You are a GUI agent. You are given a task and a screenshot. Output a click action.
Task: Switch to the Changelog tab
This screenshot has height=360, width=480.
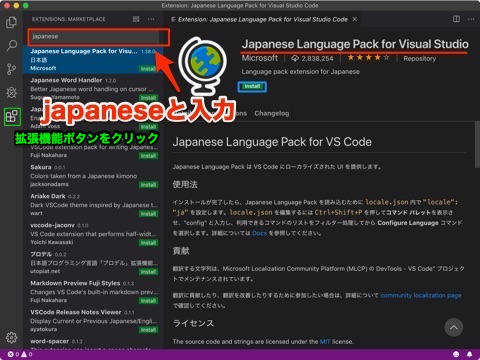tap(272, 113)
